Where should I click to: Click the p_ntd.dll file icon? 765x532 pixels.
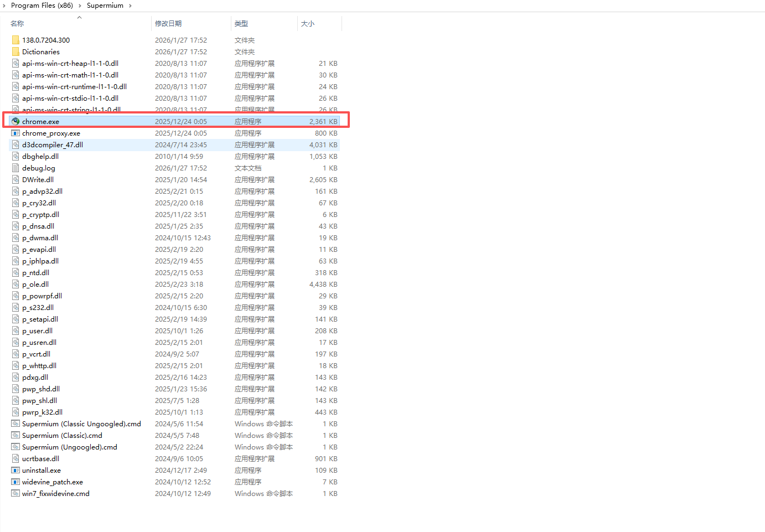pos(15,272)
